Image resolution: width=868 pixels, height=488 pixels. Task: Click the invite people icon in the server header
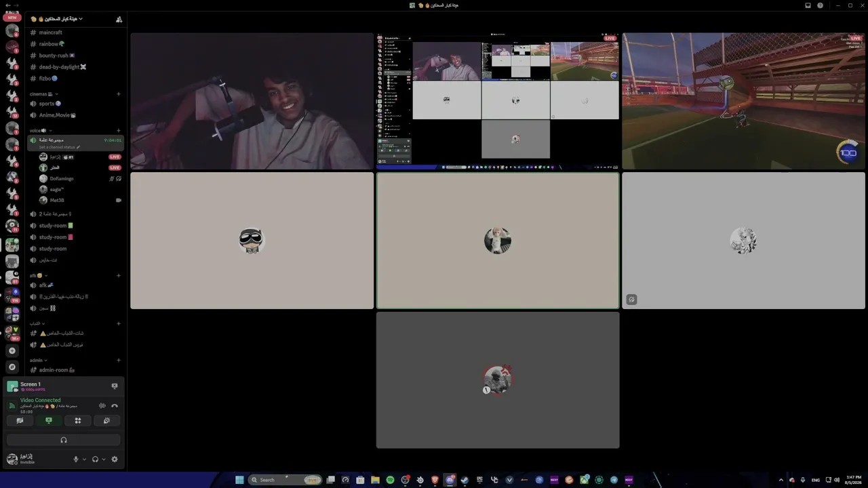(119, 19)
